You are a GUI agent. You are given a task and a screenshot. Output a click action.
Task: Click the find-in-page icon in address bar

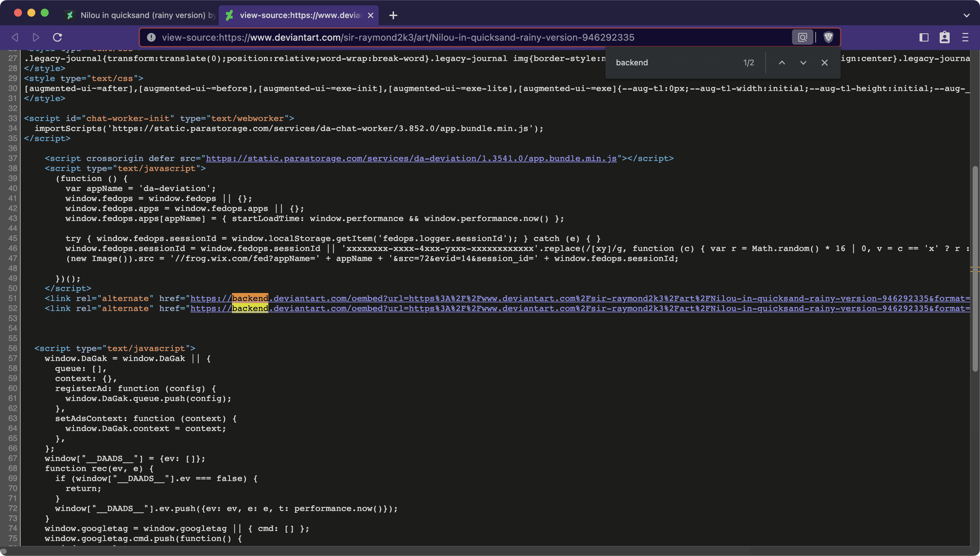coord(802,37)
